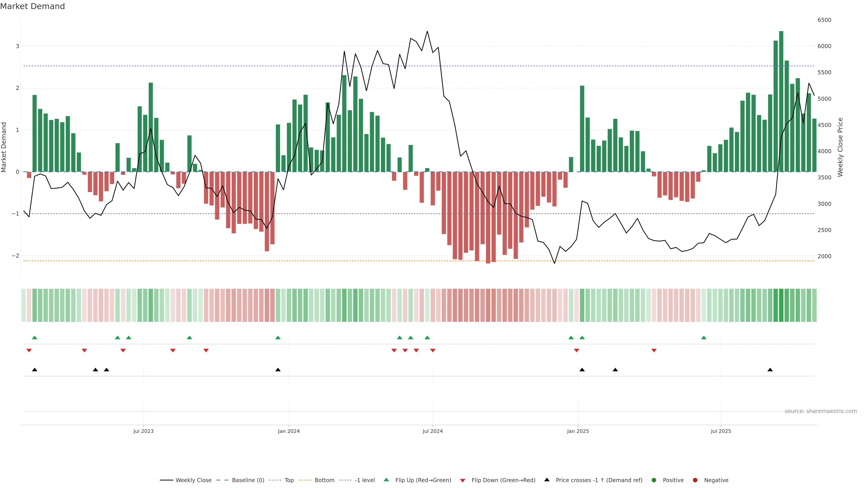
Task: Click the darkest green heatmap strip cell
Action: [x=781, y=305]
